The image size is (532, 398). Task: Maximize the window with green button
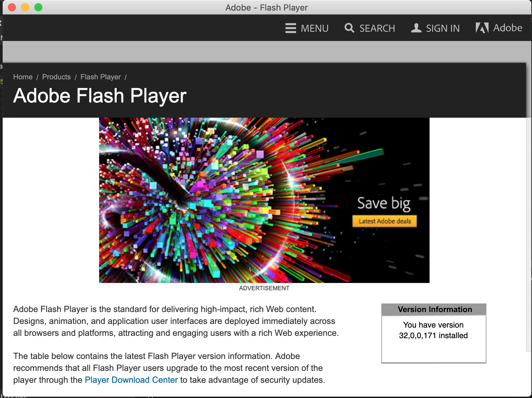click(38, 7)
